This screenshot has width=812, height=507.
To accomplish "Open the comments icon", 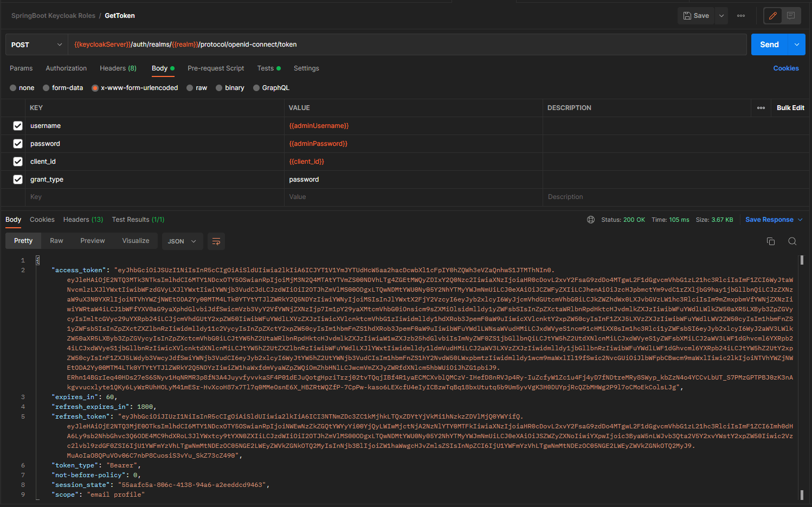I will pos(791,16).
